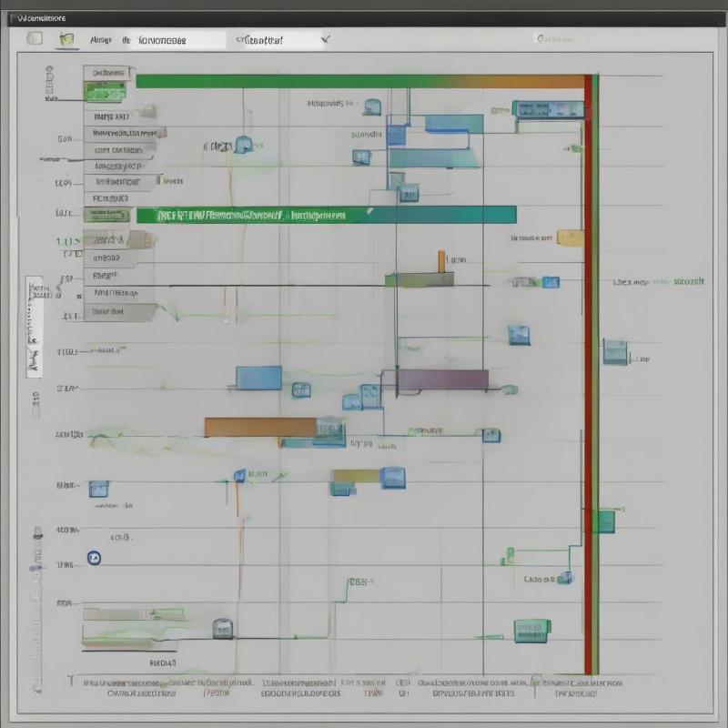728x728 pixels.
Task: Select the green highlighted row in the task list
Action: 106,92
